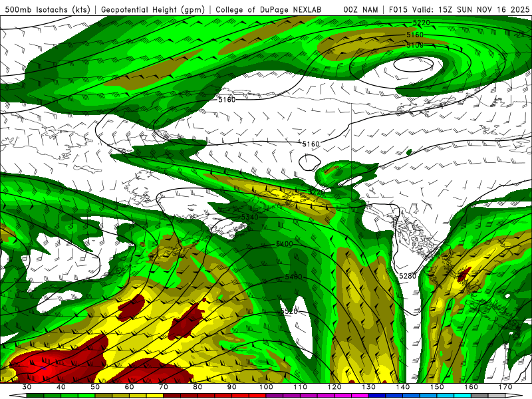
Task: Click the 40 value on the color scale
Action: point(61,387)
